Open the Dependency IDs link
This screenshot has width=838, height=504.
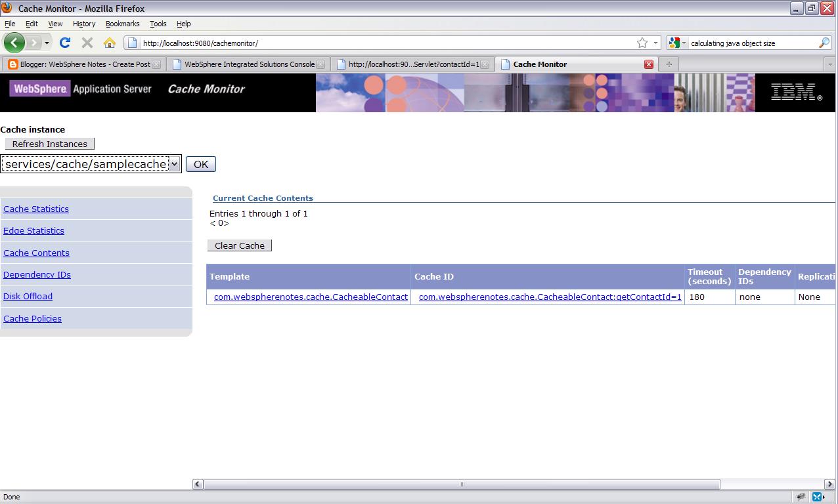tap(37, 274)
